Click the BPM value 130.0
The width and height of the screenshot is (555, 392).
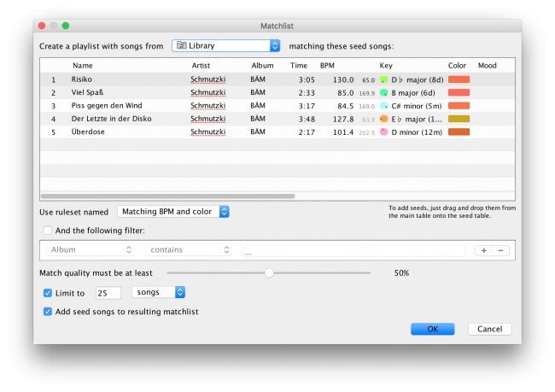click(x=343, y=80)
